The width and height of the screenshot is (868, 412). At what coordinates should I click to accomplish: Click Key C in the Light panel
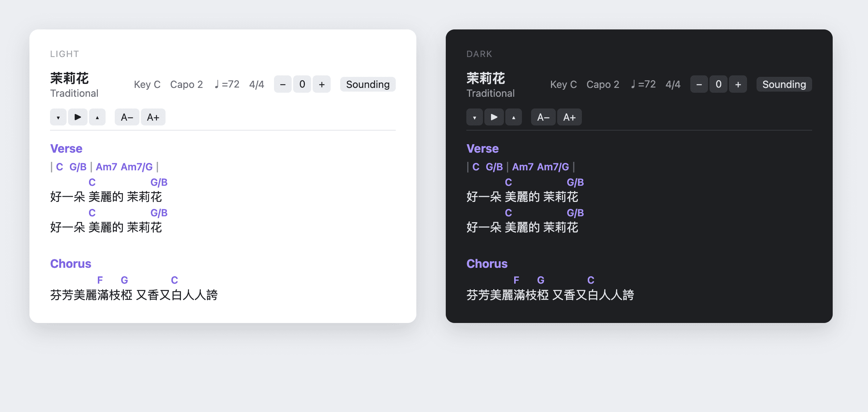coord(147,85)
